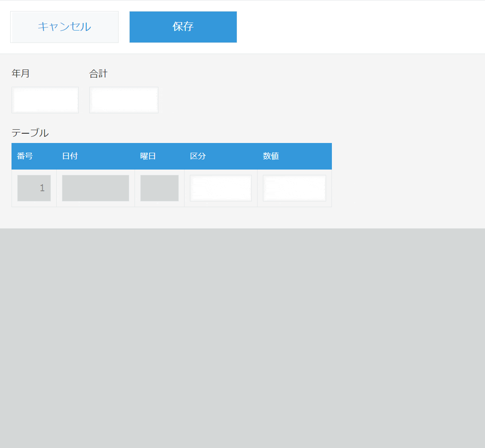The height and width of the screenshot is (448, 485).
Task: Click the 番号 column header
Action: [25, 156]
